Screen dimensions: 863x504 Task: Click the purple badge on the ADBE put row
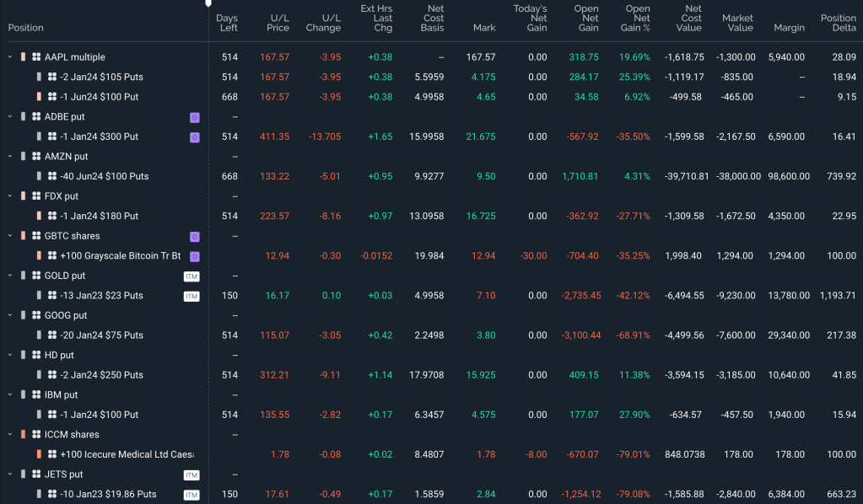pos(194,117)
